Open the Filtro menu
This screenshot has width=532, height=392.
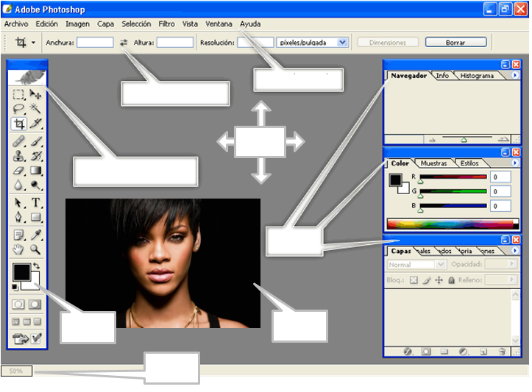click(x=166, y=24)
